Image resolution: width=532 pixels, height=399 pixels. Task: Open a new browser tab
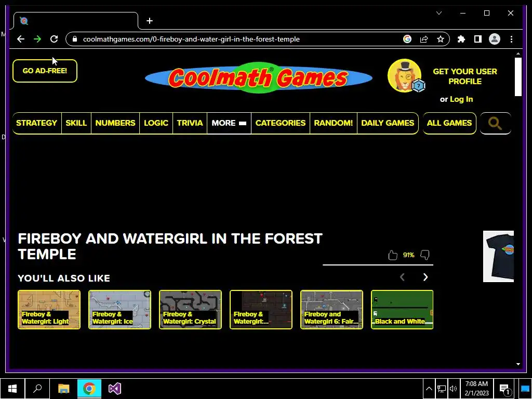coord(150,21)
